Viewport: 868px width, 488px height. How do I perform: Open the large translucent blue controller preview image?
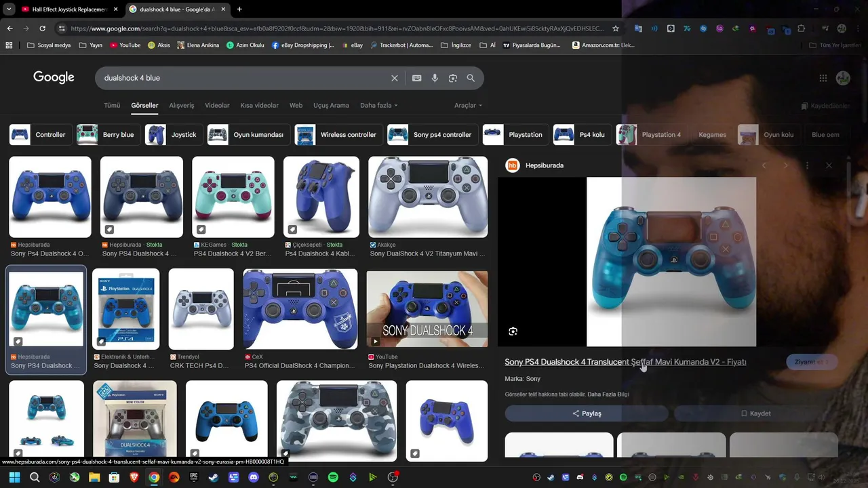pos(671,262)
